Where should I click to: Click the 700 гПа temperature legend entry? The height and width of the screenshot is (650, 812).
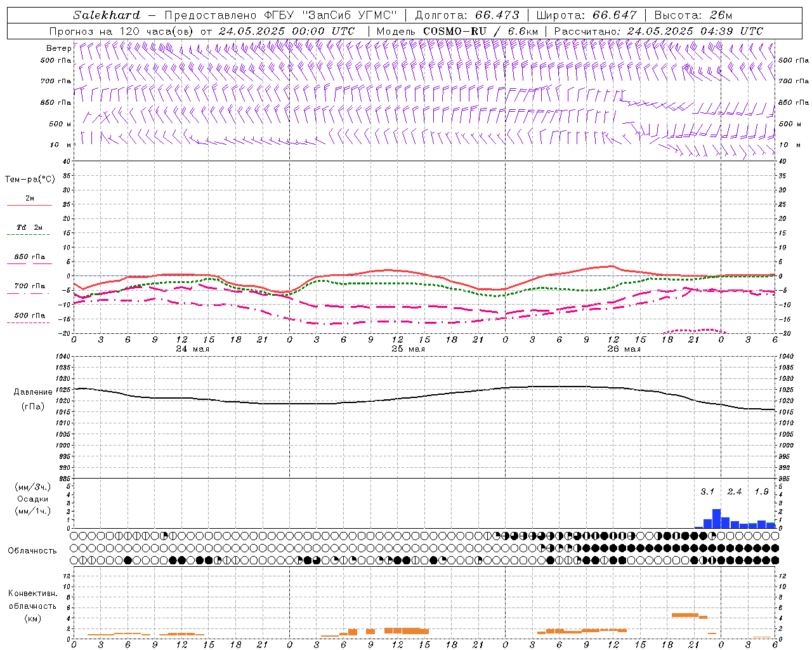point(29,286)
